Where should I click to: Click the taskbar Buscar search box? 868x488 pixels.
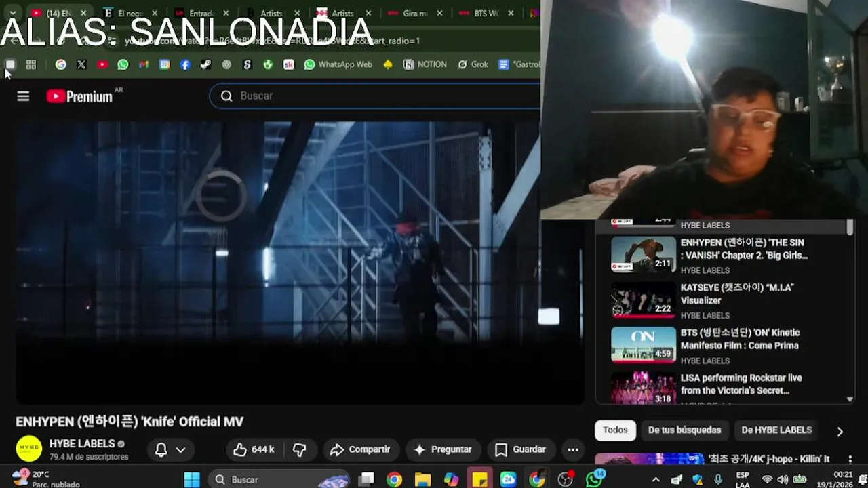point(278,479)
